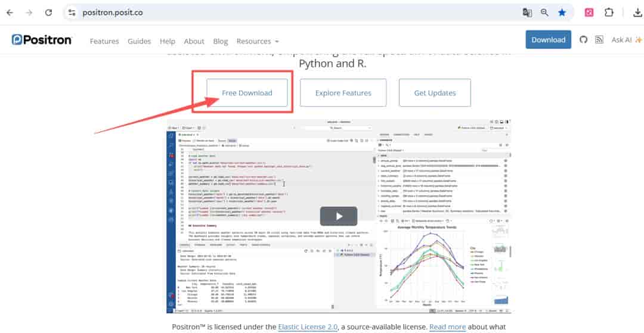Click the blue Download button
The width and height of the screenshot is (644, 333).
point(549,40)
